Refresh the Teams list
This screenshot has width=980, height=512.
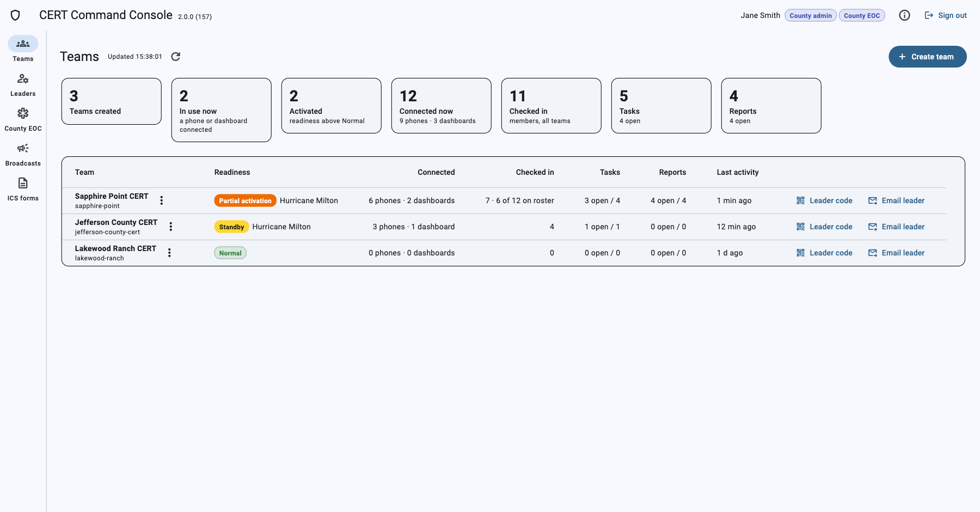coord(175,57)
